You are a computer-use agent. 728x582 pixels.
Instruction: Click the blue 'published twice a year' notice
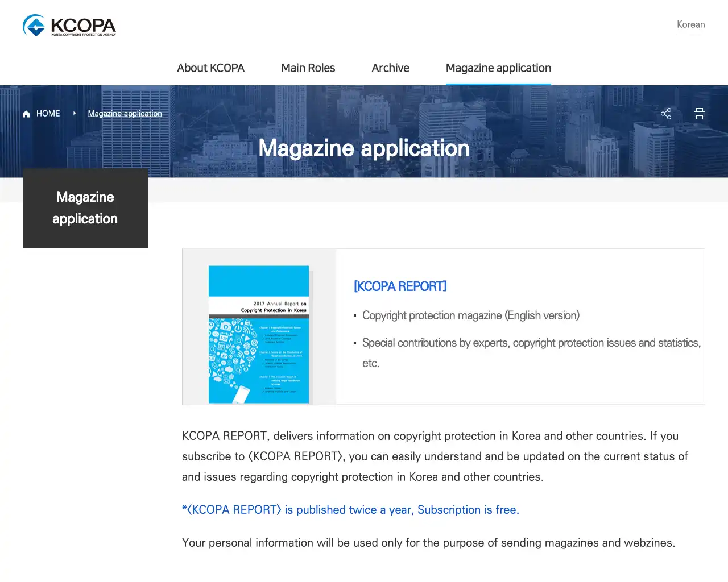coord(350,510)
